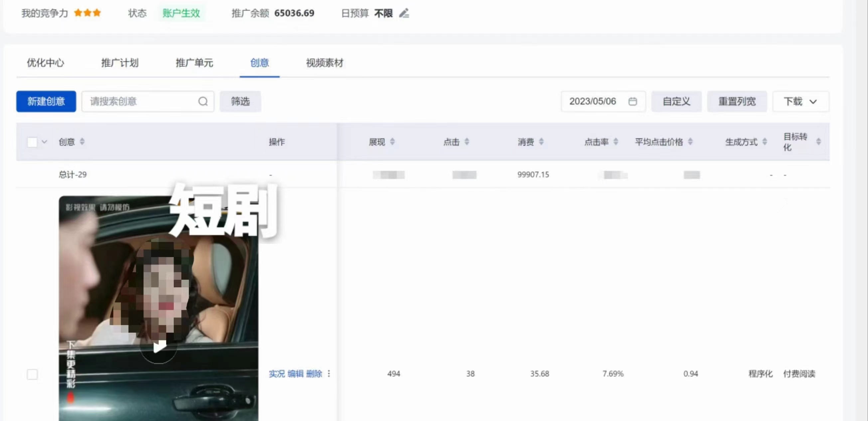Click click-rate value 7.69%
868x421 pixels.
click(613, 373)
